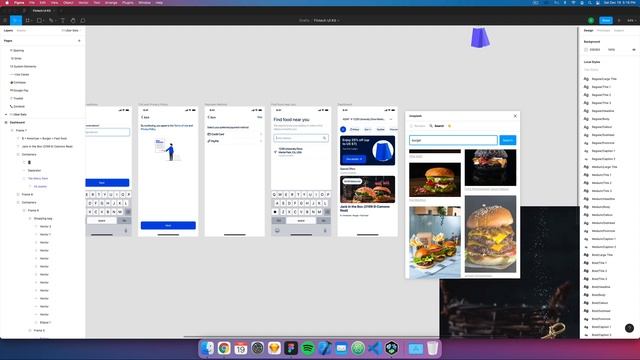Open the Window menu
The image size is (640, 360).
144,2
